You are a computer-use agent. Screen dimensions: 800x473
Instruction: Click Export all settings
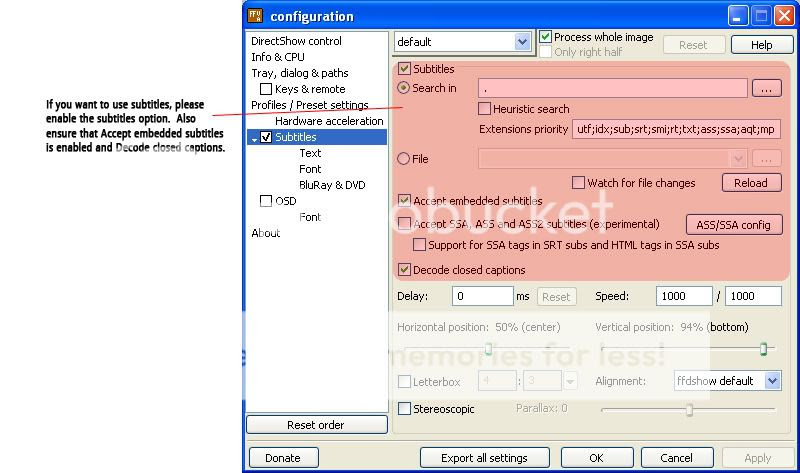(x=484, y=458)
